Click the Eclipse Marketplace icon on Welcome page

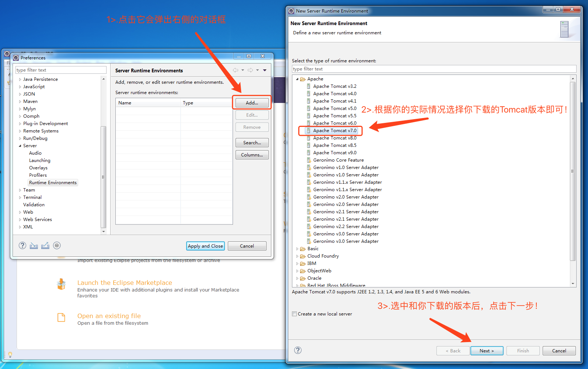tap(61, 284)
